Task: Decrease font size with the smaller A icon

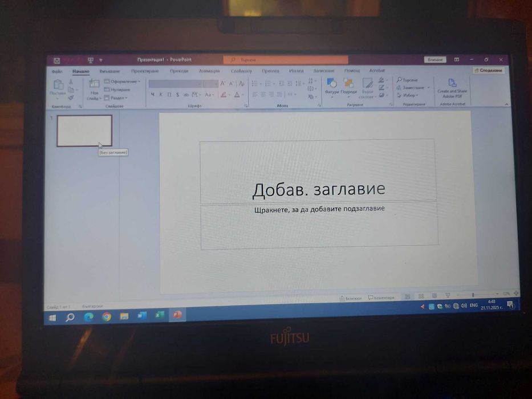Action: click(x=232, y=83)
